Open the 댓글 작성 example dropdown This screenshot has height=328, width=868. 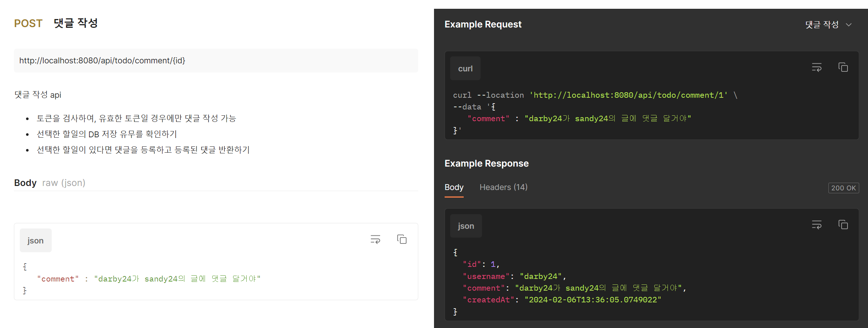click(x=828, y=25)
